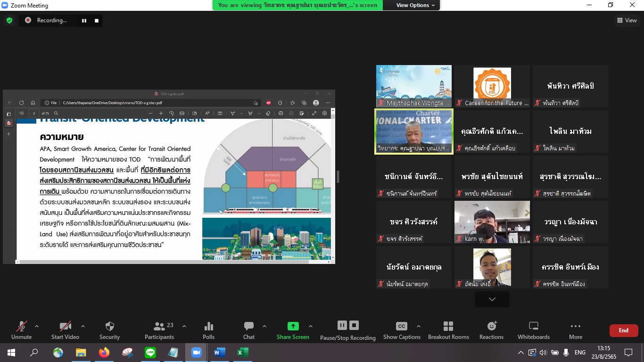
Task: Start Video camera
Action: [x=65, y=330]
